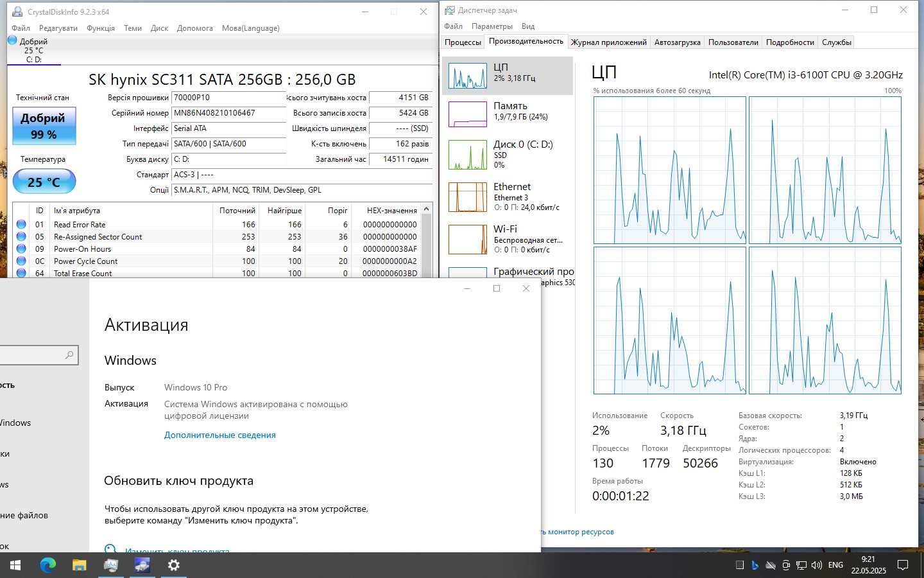Click the SK hynix SC311 SATA 256GB title
The height and width of the screenshot is (578, 924).
pyautogui.click(x=222, y=80)
